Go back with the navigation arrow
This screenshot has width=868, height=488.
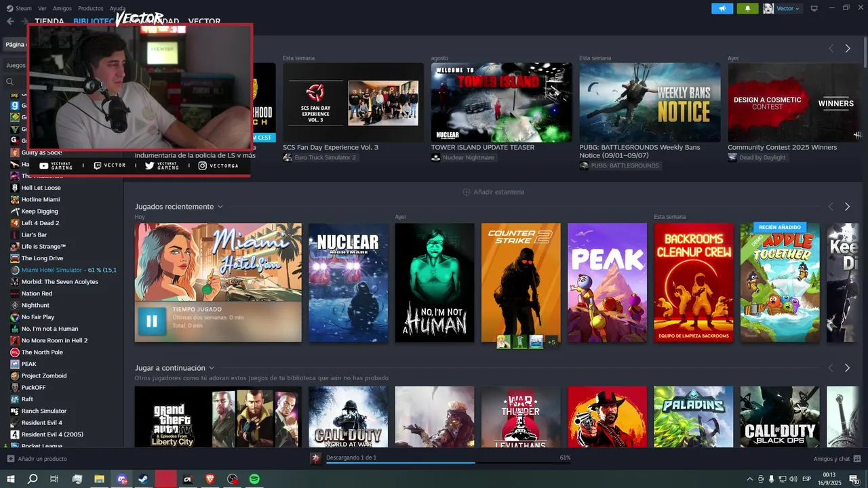point(10,21)
